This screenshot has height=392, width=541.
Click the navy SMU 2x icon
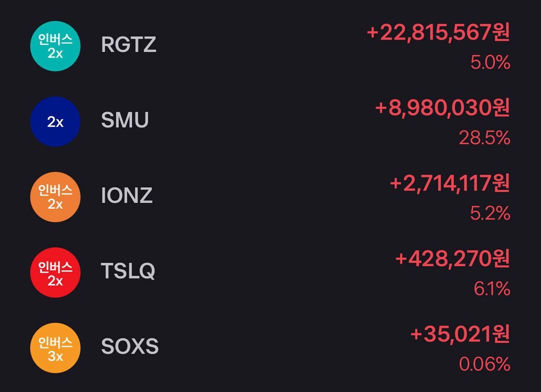[x=55, y=122]
